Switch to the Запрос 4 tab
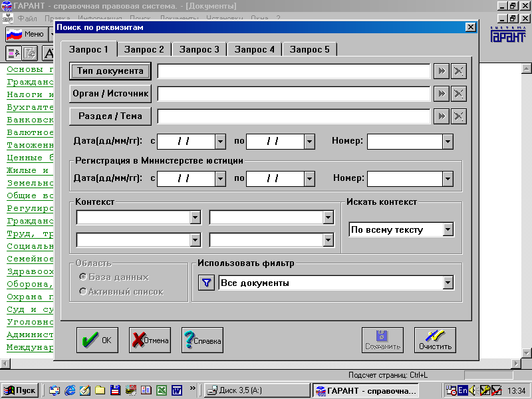Viewport: 532px width, 399px height. (255, 49)
